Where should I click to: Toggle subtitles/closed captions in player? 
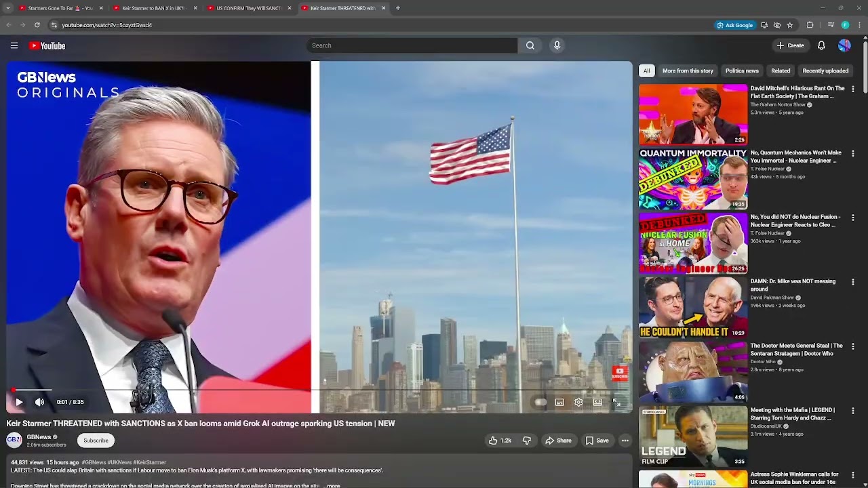559,402
